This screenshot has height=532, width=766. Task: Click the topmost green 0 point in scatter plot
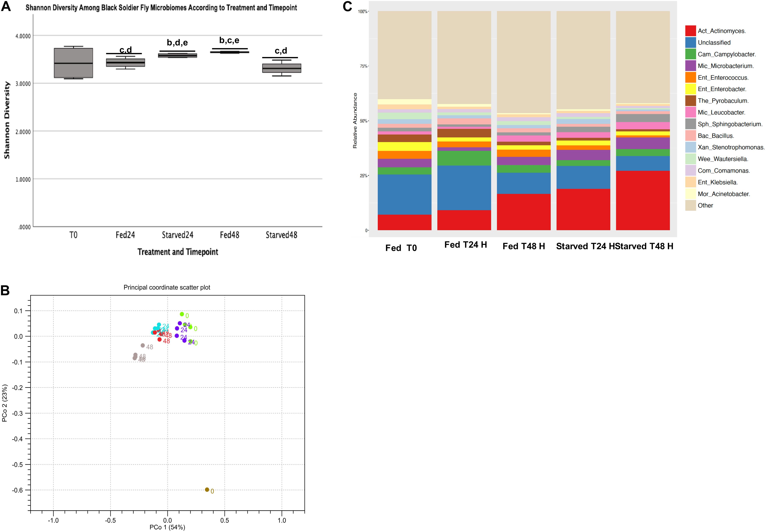coord(182,314)
